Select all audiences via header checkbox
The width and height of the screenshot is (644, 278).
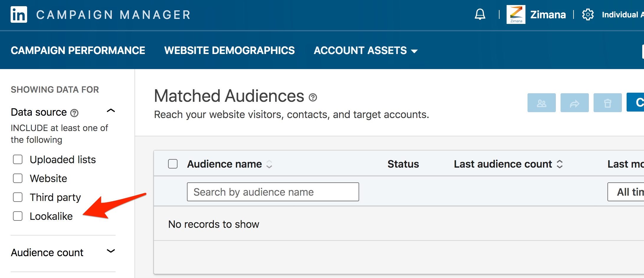(173, 164)
